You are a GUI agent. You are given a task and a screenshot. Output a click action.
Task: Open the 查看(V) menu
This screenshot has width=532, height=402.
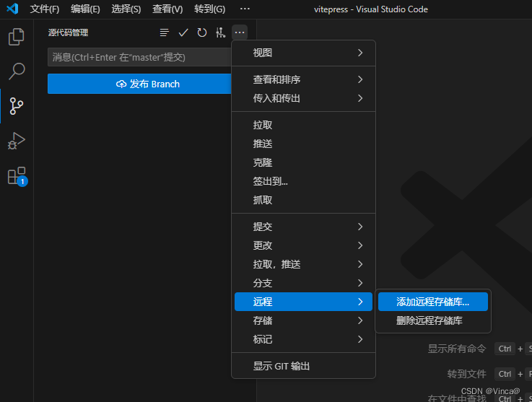tap(167, 9)
